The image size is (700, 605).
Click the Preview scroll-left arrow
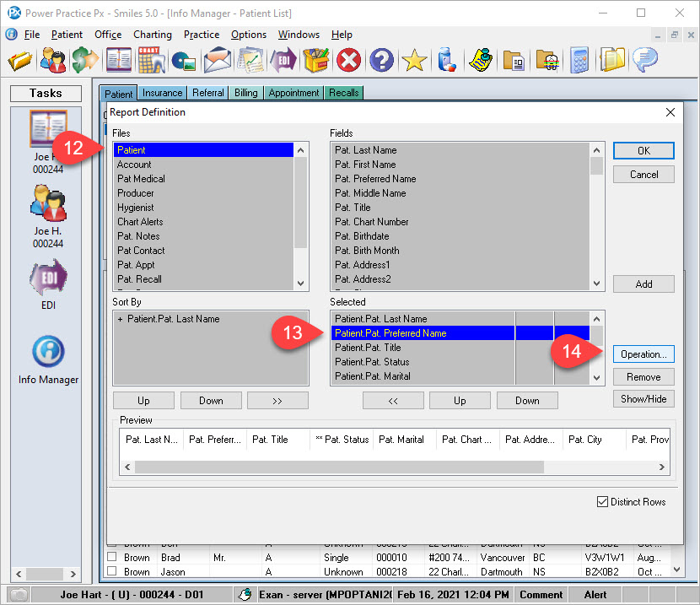(x=127, y=467)
